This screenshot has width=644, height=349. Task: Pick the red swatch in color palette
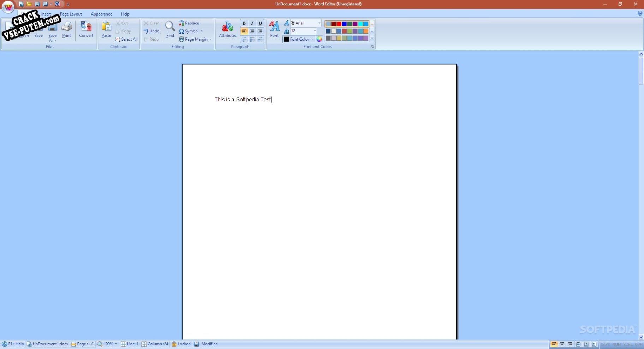point(339,24)
